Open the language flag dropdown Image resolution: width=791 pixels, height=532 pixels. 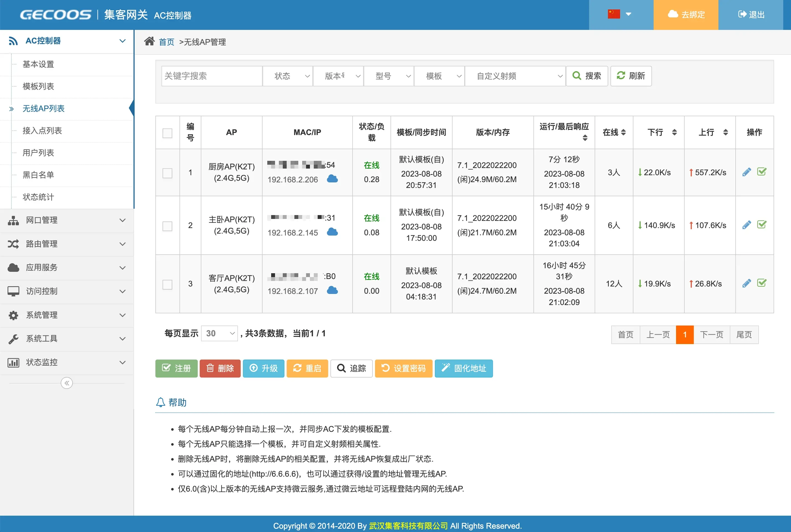(620, 15)
